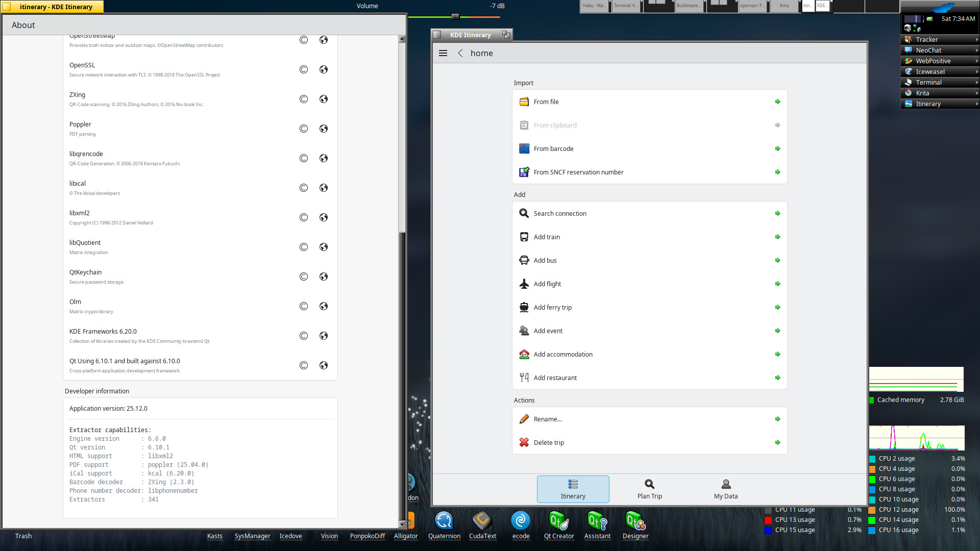Select the Itinerary bottom tab

[x=573, y=489]
